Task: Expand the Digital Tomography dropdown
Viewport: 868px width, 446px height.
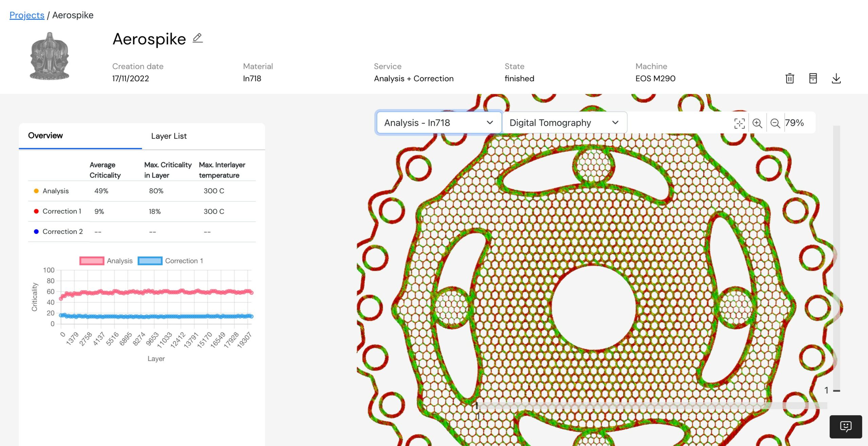Action: point(564,123)
